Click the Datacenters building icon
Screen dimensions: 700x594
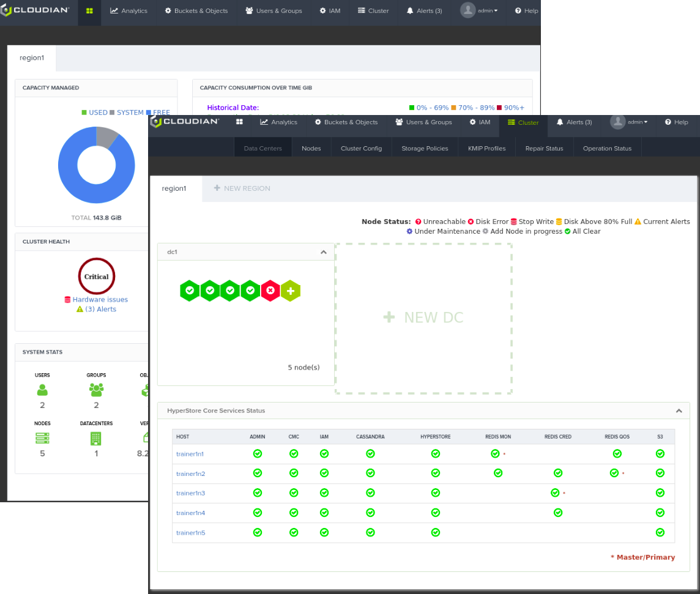pos(96,438)
